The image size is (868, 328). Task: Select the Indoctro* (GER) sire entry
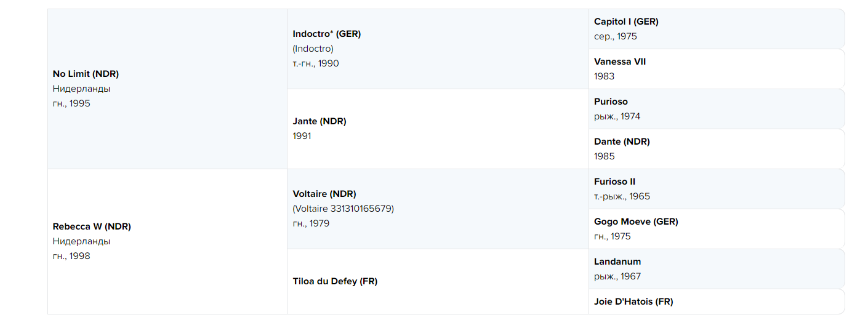[327, 34]
